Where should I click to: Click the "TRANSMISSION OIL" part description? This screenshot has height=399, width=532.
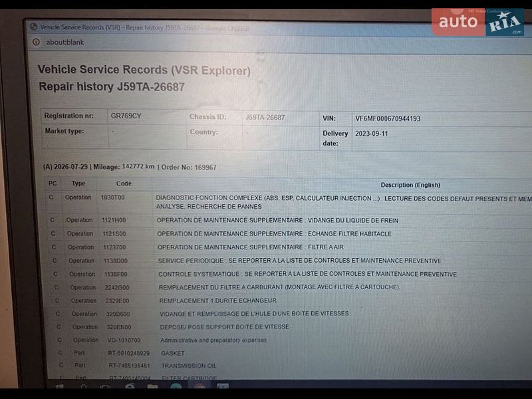(189, 366)
